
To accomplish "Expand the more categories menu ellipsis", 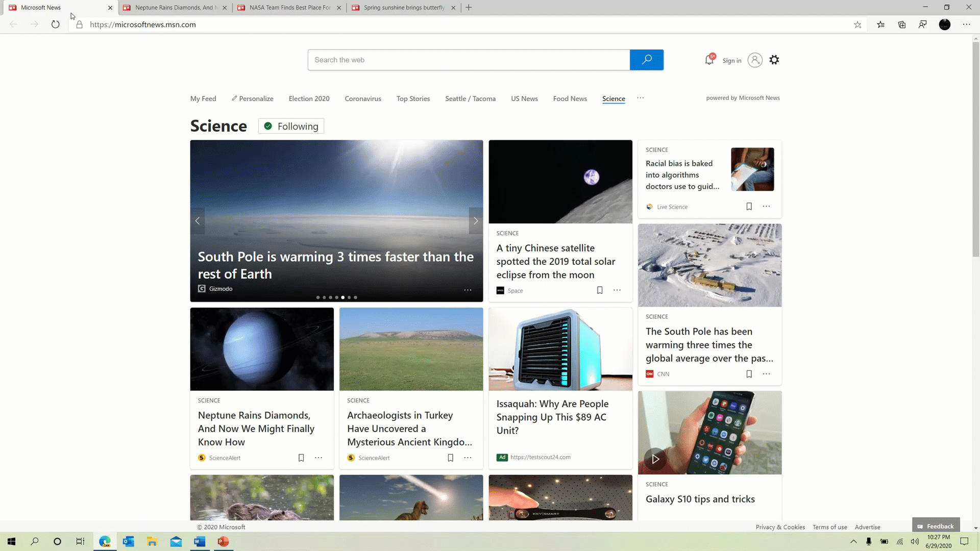I will coord(640,97).
